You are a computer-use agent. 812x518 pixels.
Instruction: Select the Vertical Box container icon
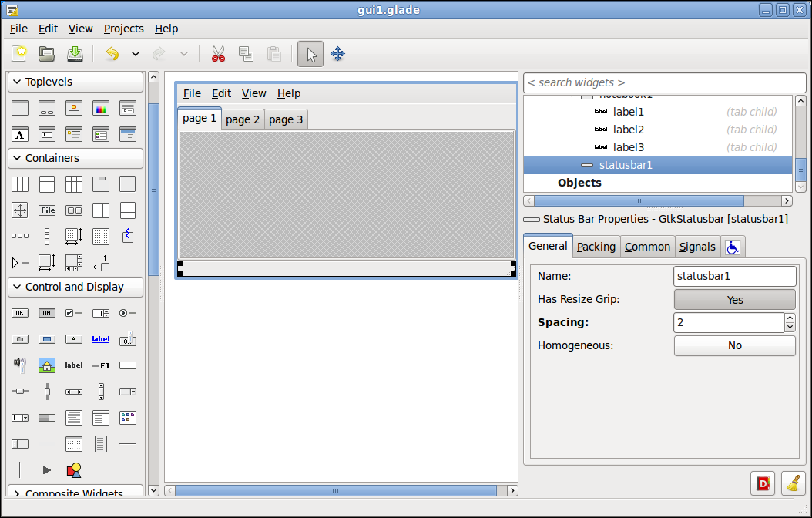47,184
